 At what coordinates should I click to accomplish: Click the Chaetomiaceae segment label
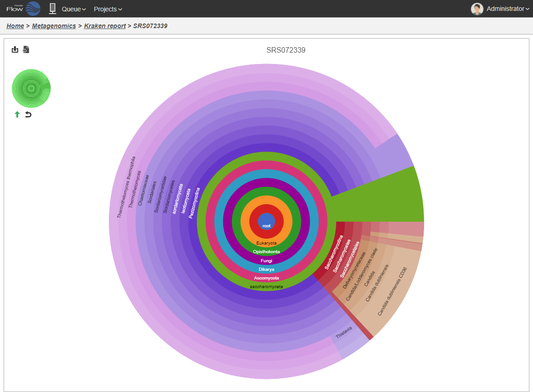[x=143, y=190]
